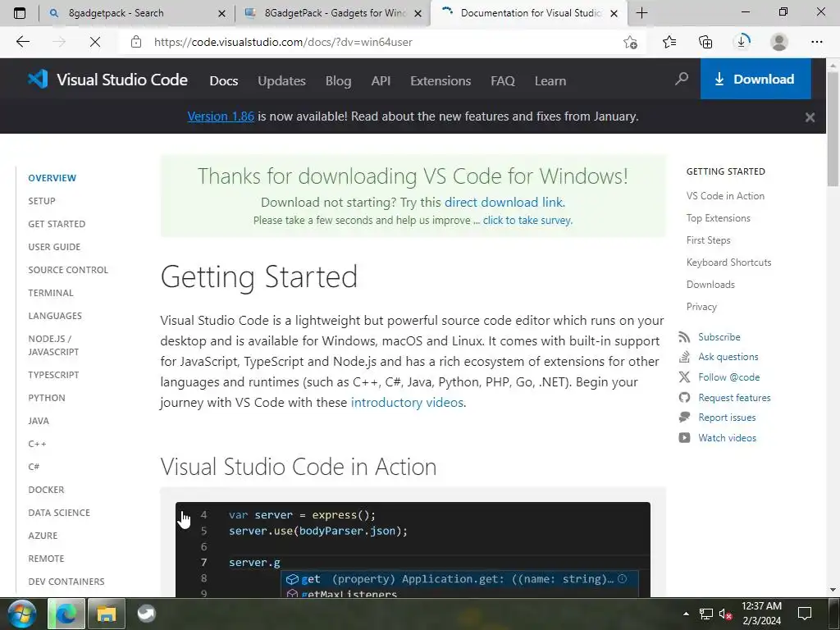
Task: Click the blue Download button
Action: point(756,80)
